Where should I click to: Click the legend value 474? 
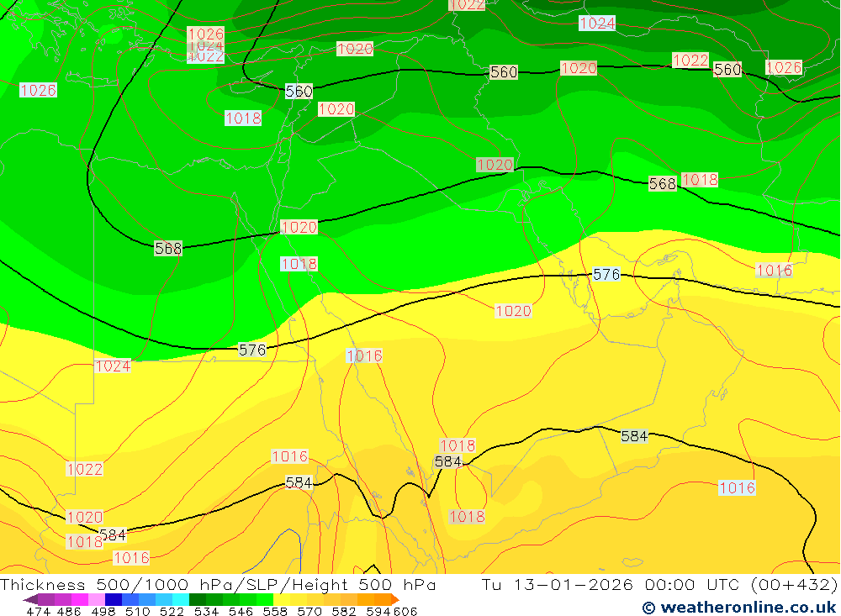pos(38,611)
